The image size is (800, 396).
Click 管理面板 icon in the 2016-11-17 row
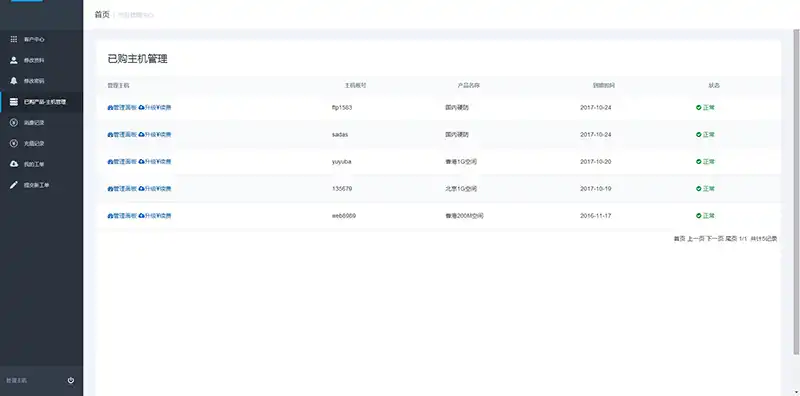click(x=110, y=216)
